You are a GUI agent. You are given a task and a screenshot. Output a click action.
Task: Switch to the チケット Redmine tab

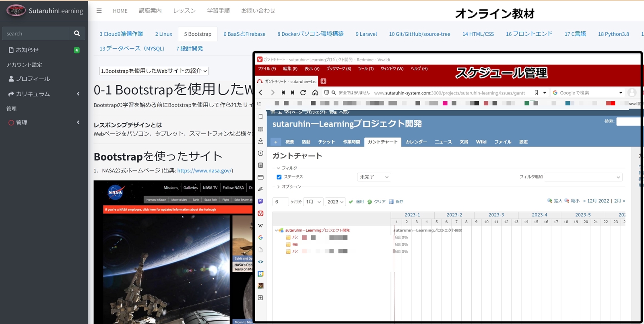[326, 142]
